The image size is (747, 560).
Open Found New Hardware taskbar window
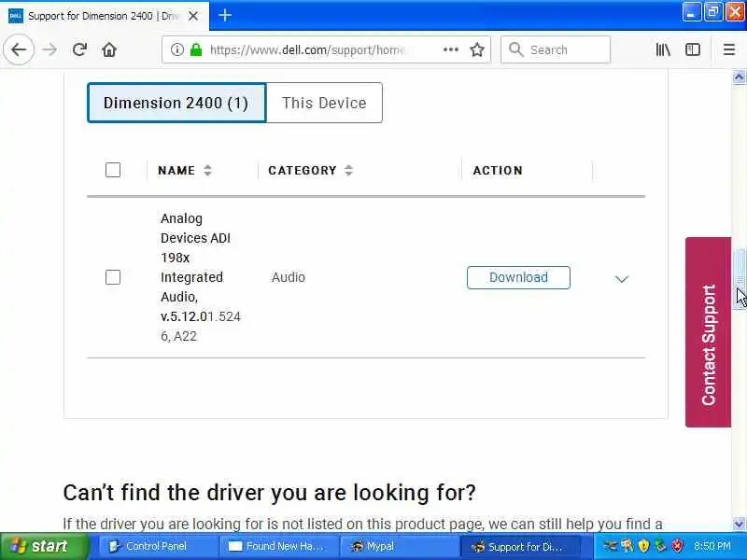[277, 546]
